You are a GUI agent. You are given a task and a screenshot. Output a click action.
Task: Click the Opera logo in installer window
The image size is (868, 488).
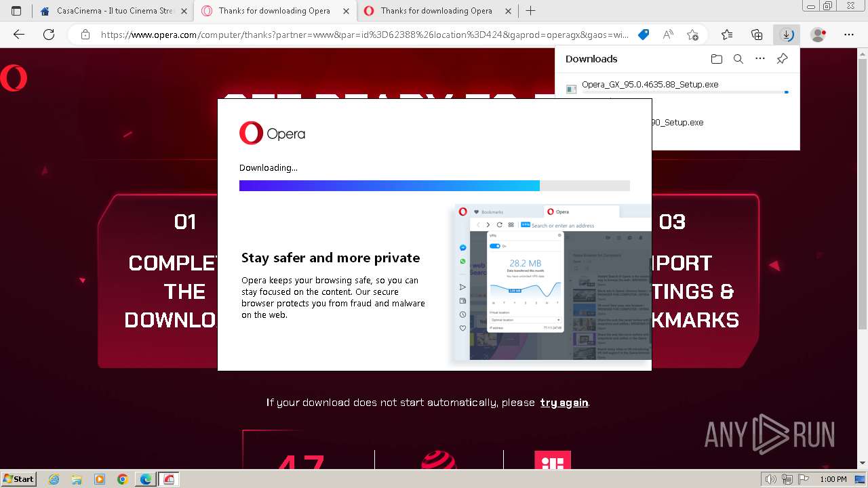(272, 134)
